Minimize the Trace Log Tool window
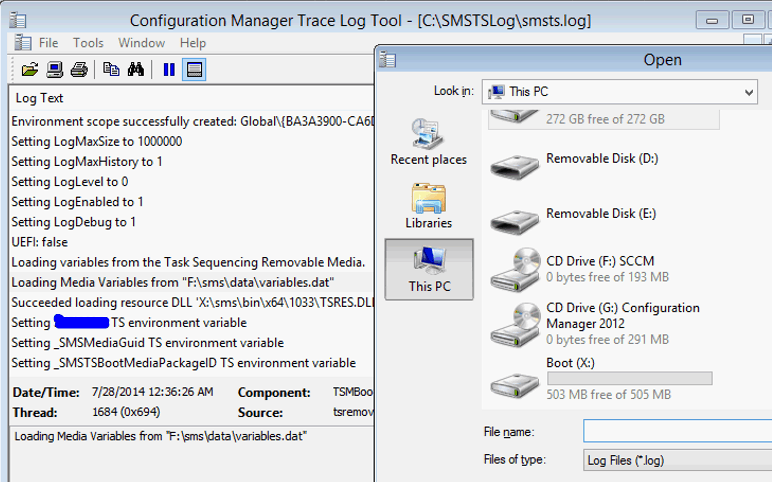This screenshot has height=482, width=772. 711,21
